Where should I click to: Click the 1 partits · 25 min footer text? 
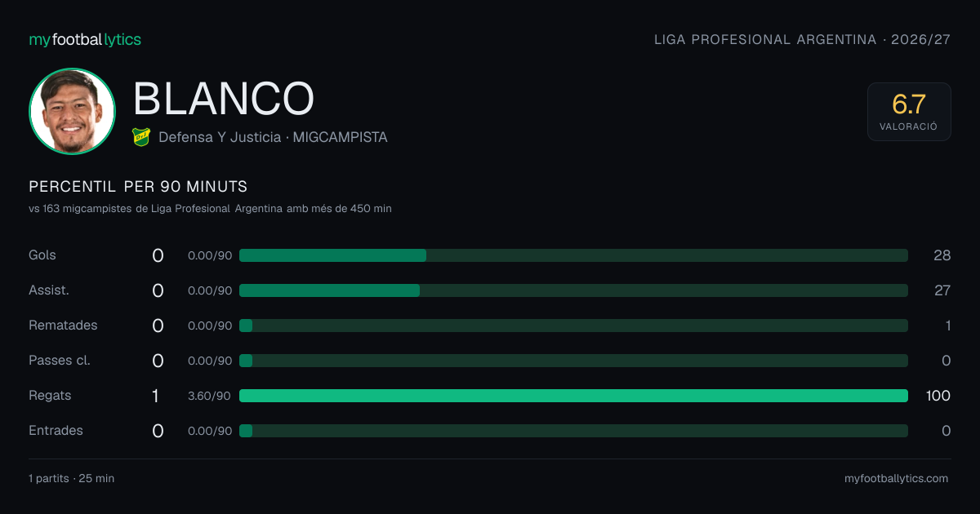72,479
